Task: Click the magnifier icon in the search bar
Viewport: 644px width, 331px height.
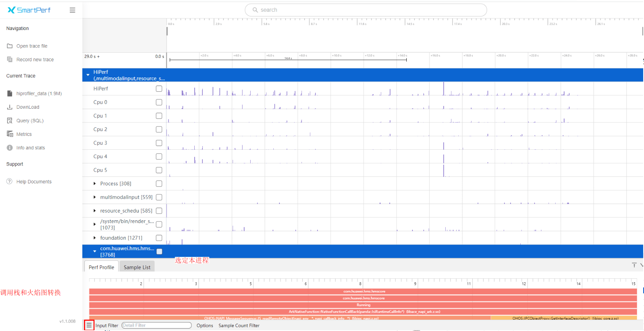Action: click(x=255, y=10)
